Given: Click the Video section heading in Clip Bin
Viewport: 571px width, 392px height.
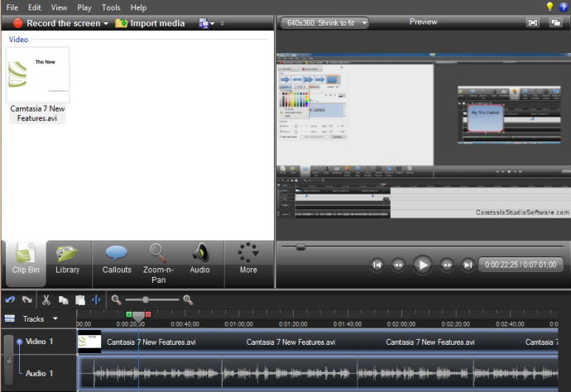Looking at the screenshot, I should tap(18, 40).
